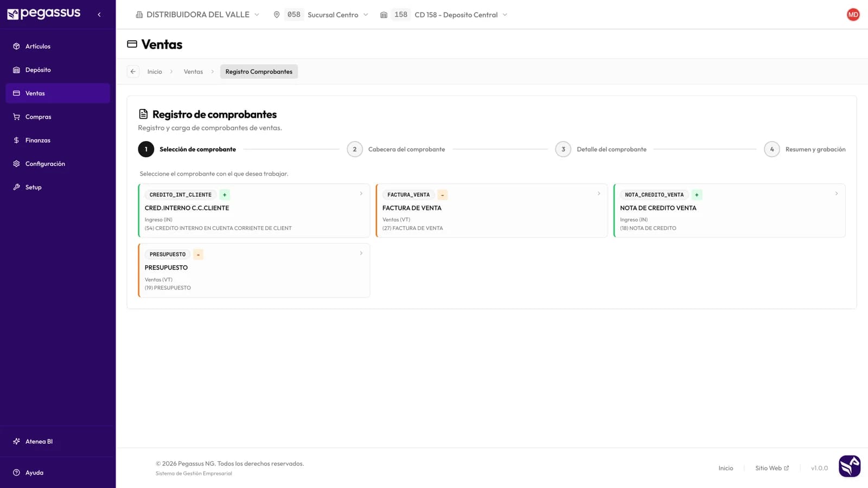The width and height of the screenshot is (868, 488).
Task: Go to Inicio in the breadcrumb
Action: pyautogui.click(x=155, y=72)
